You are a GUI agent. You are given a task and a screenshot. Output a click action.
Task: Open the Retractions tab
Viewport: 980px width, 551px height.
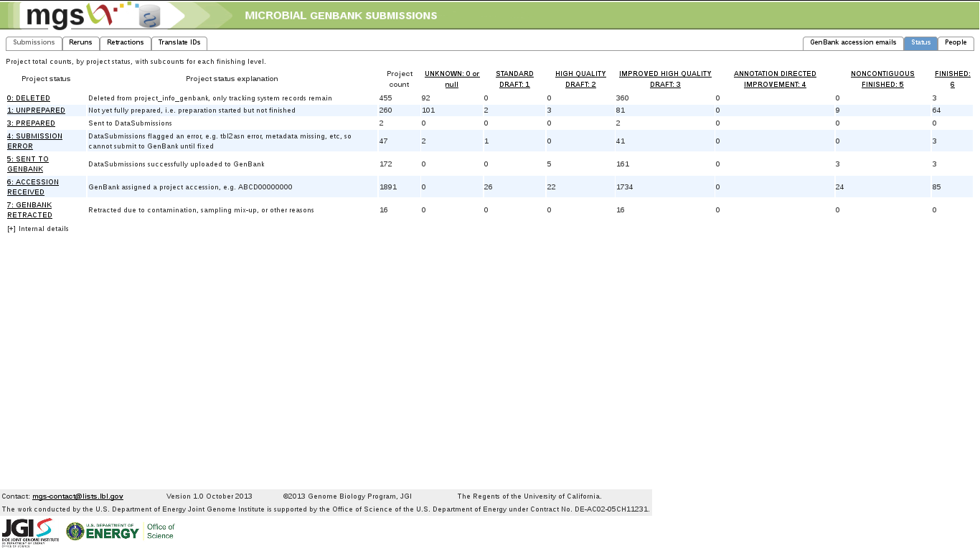coord(126,43)
